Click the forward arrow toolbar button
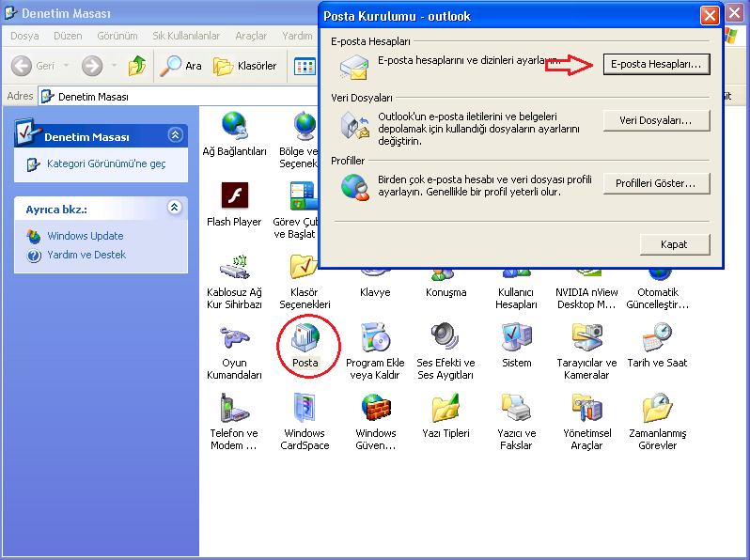 pos(92,66)
